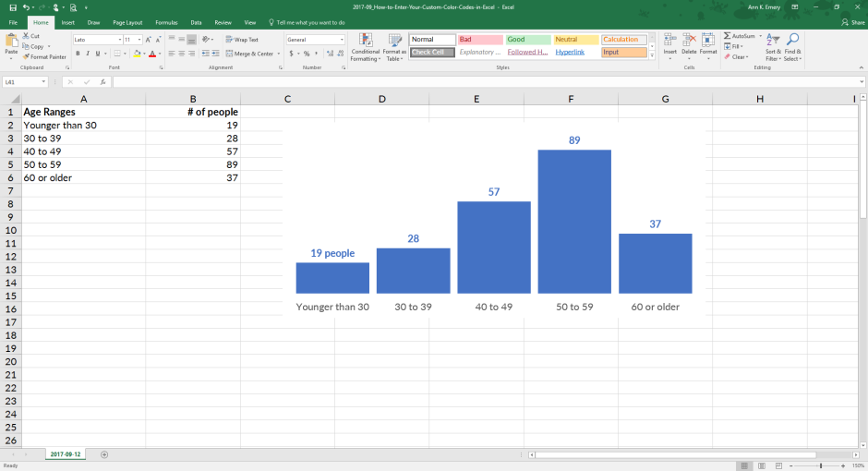Image resolution: width=868 pixels, height=471 pixels.
Task: Apply the Good cell style
Action: [528, 40]
